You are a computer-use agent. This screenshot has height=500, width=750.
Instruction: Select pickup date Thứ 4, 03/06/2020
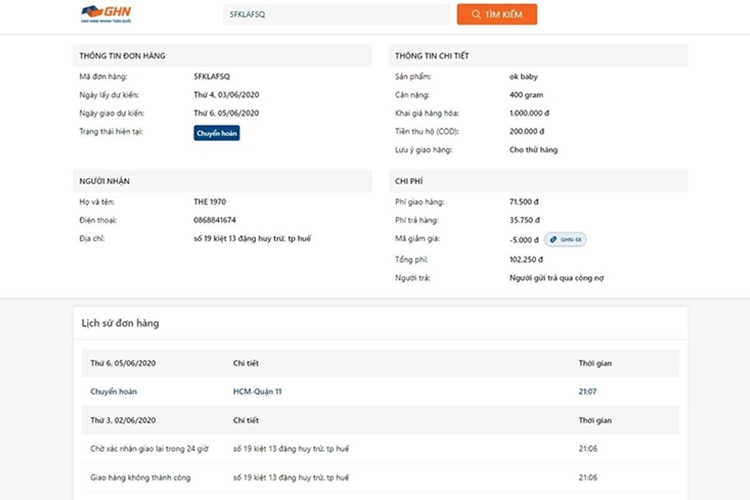(x=226, y=95)
